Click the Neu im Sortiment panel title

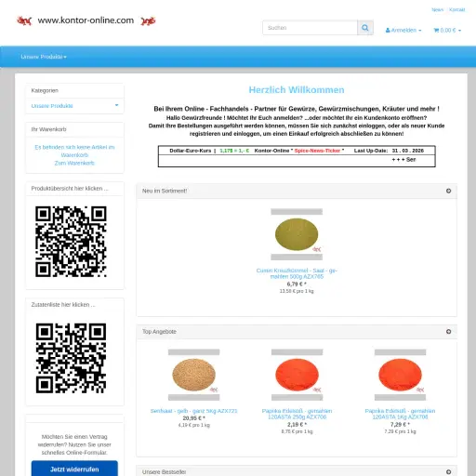[x=165, y=191]
